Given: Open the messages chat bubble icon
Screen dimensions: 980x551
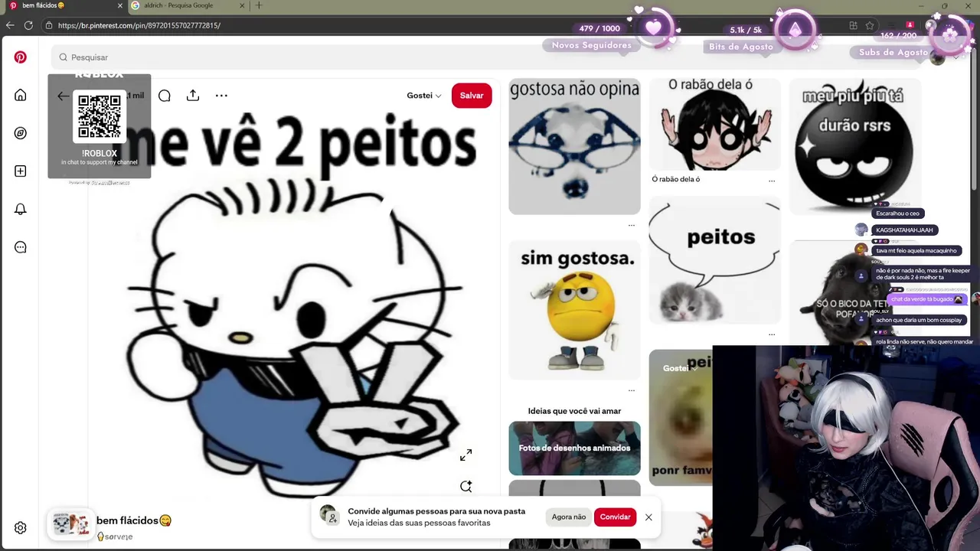Looking at the screenshot, I should pos(21,247).
